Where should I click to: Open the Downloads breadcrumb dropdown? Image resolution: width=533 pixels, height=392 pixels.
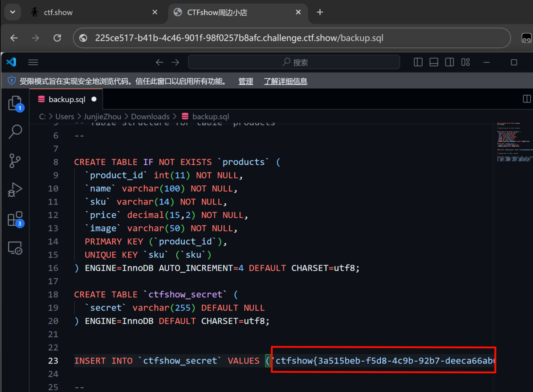click(x=150, y=116)
